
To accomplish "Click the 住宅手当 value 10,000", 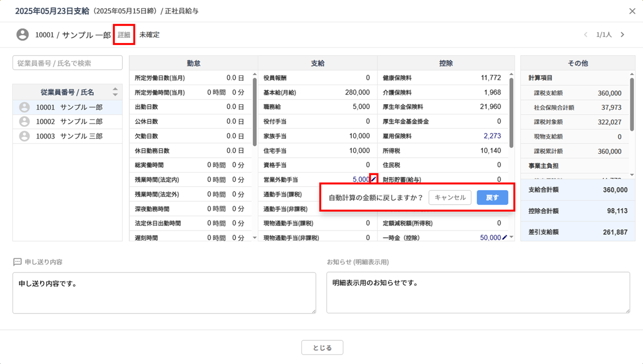I will coord(359,151).
